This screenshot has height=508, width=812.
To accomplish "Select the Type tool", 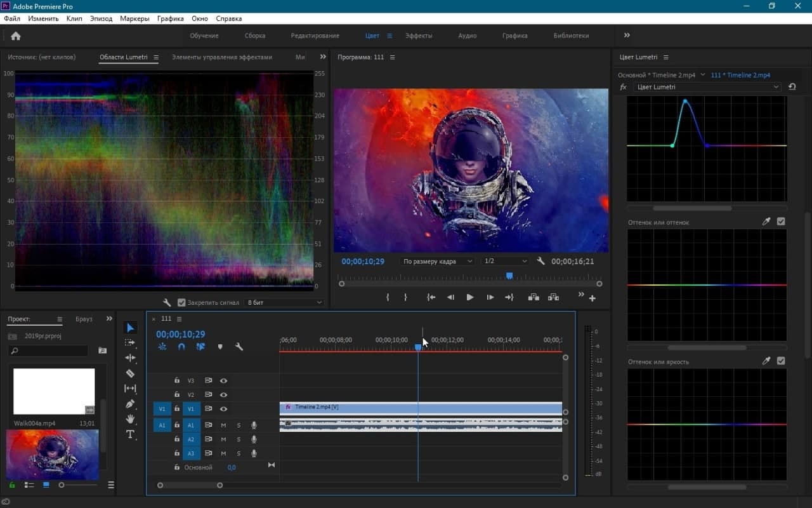I will [130, 434].
